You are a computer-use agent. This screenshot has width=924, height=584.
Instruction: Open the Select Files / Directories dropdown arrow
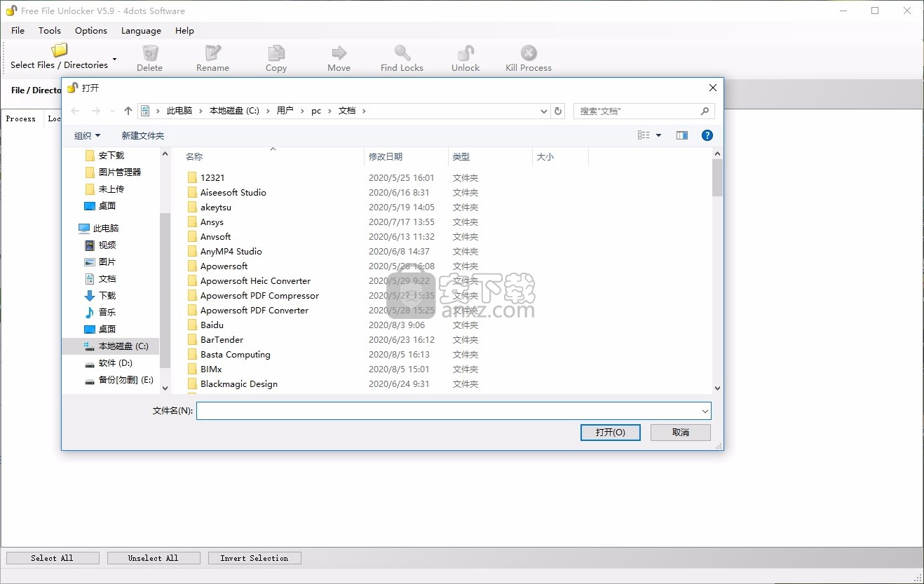click(114, 60)
